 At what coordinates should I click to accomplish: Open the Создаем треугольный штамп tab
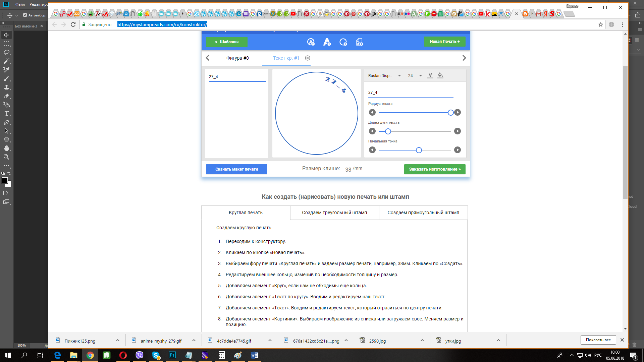tap(334, 213)
